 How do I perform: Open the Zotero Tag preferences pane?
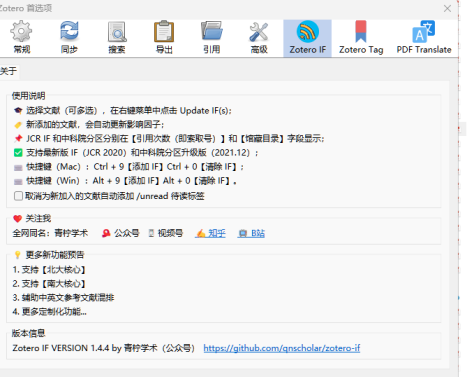(x=361, y=38)
